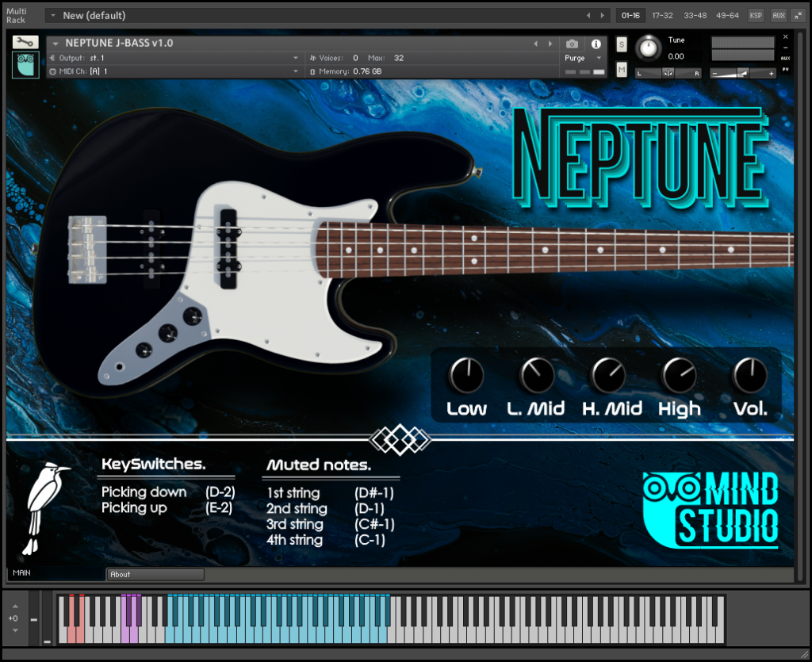Open the KSP editor from the header

[755, 14]
